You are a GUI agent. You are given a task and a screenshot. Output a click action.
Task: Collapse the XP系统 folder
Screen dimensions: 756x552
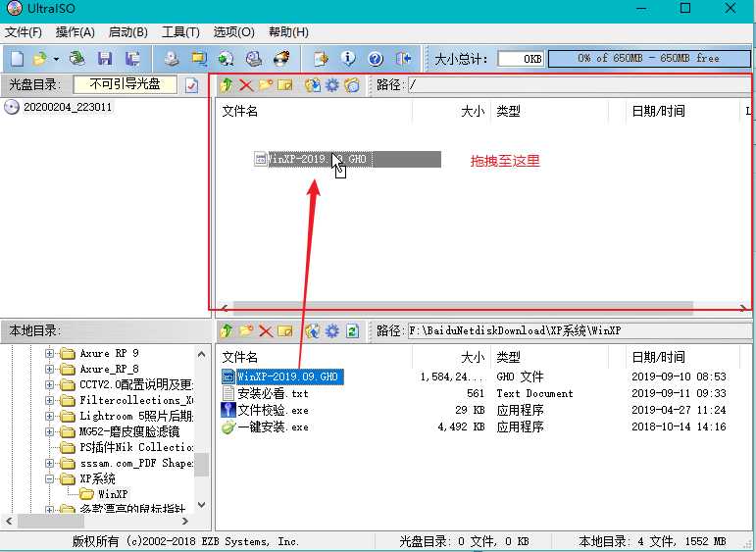click(49, 478)
